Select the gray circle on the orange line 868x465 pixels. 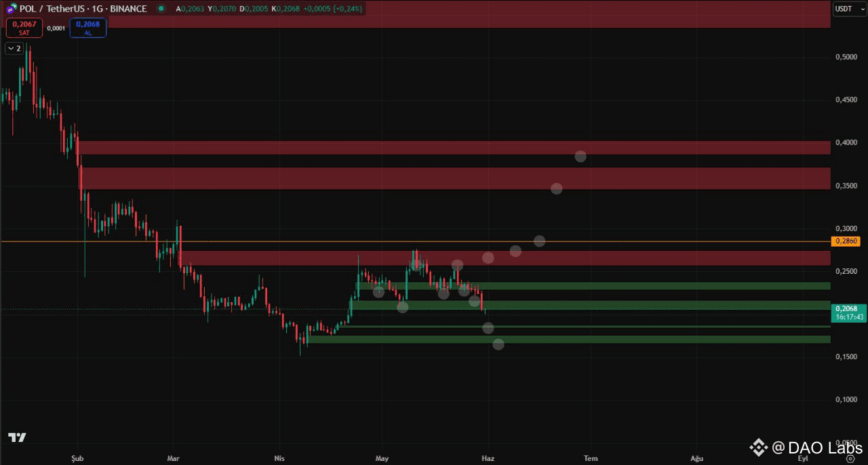click(539, 241)
